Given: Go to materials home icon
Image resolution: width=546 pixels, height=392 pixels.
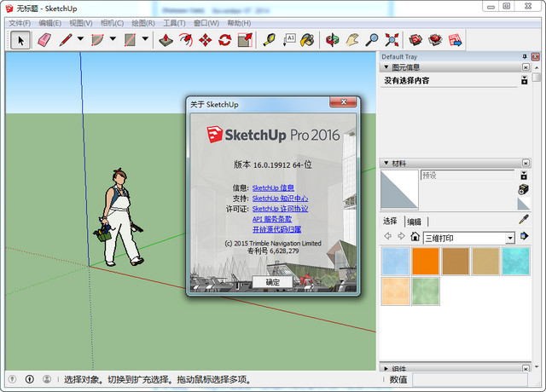Looking at the screenshot, I should click(414, 237).
